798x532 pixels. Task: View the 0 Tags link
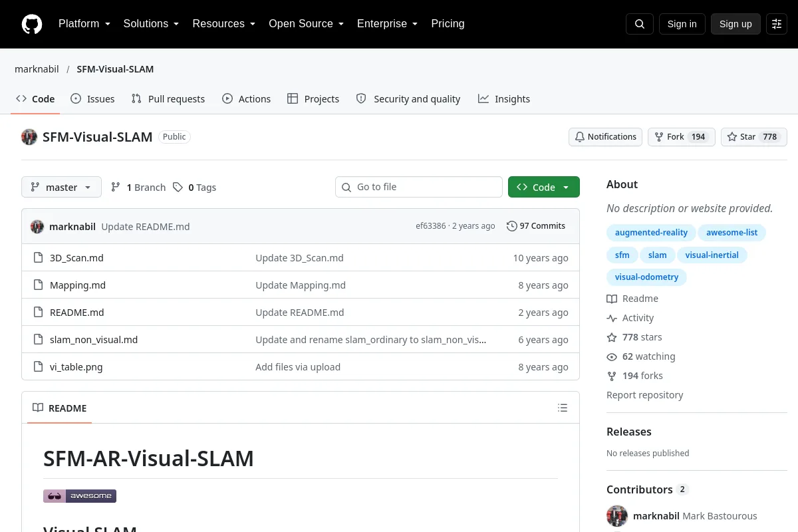(x=195, y=188)
